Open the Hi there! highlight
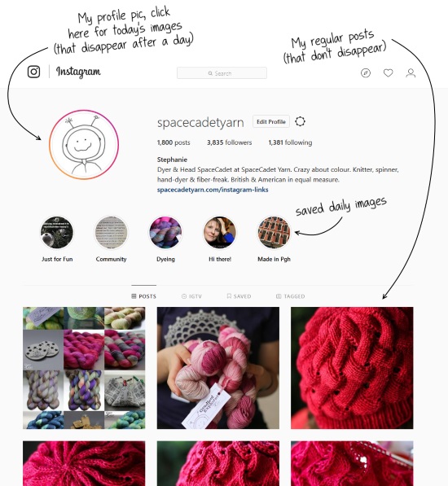 pos(219,233)
